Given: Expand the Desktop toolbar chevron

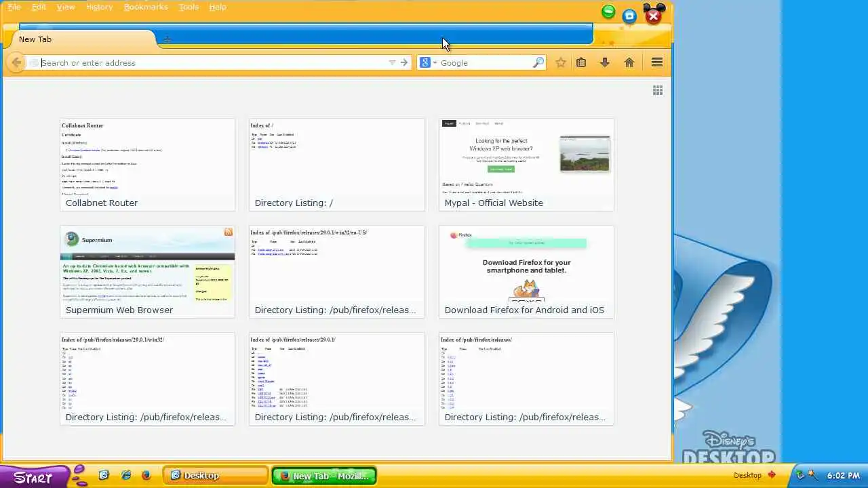Looking at the screenshot, I should coord(772,475).
